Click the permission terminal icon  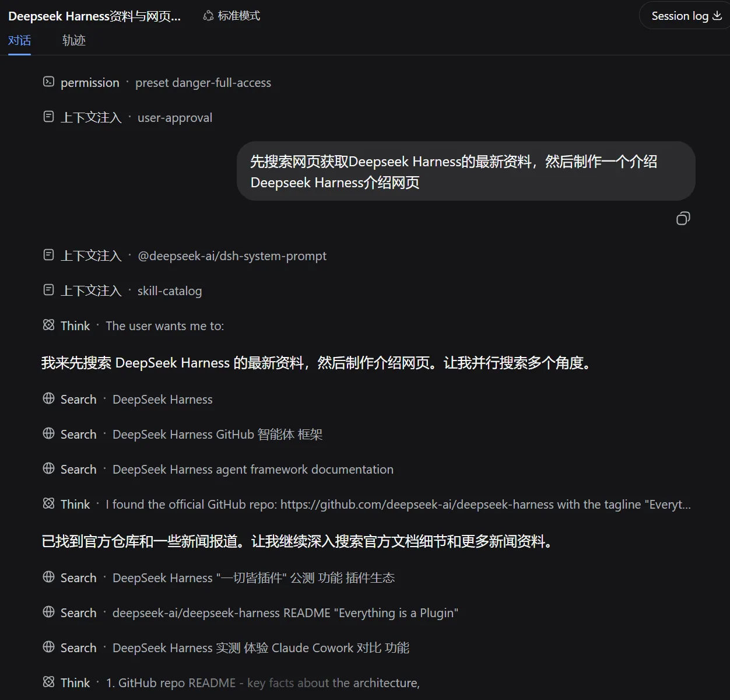pyautogui.click(x=49, y=82)
